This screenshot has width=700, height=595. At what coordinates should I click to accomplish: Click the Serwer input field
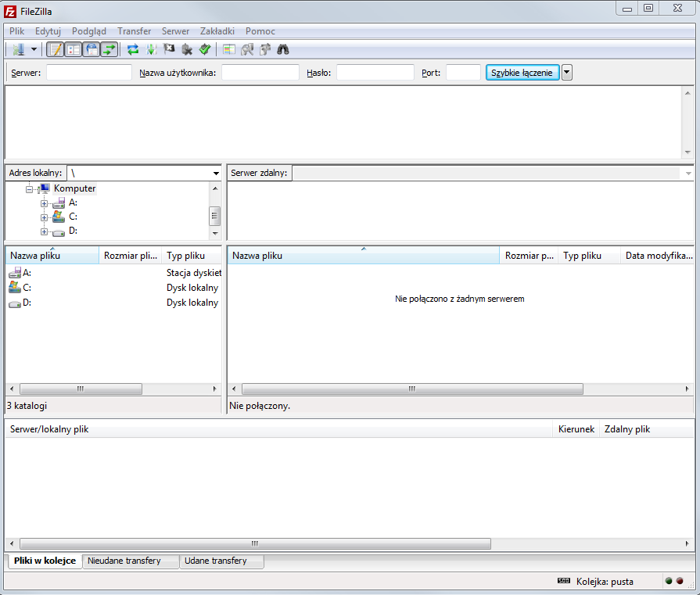click(89, 73)
